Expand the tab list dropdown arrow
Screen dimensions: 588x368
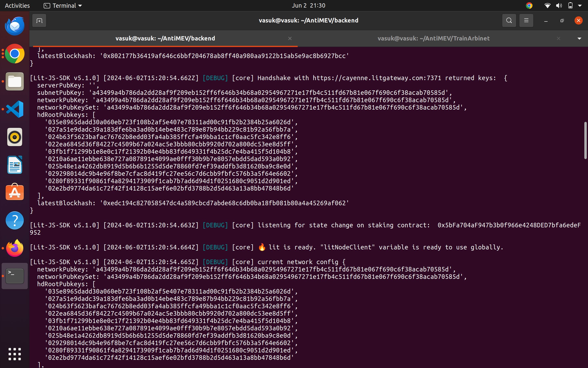point(579,38)
